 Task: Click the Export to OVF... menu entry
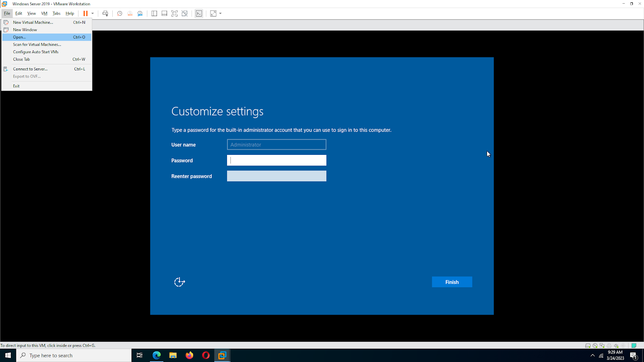tap(47, 76)
